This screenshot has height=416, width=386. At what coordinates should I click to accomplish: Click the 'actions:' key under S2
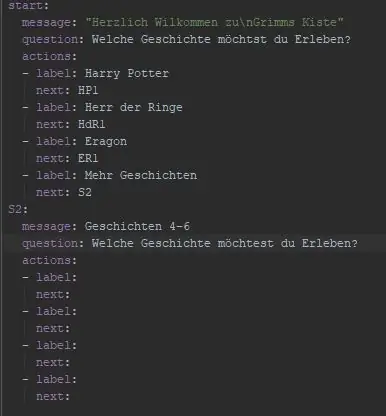click(x=49, y=260)
